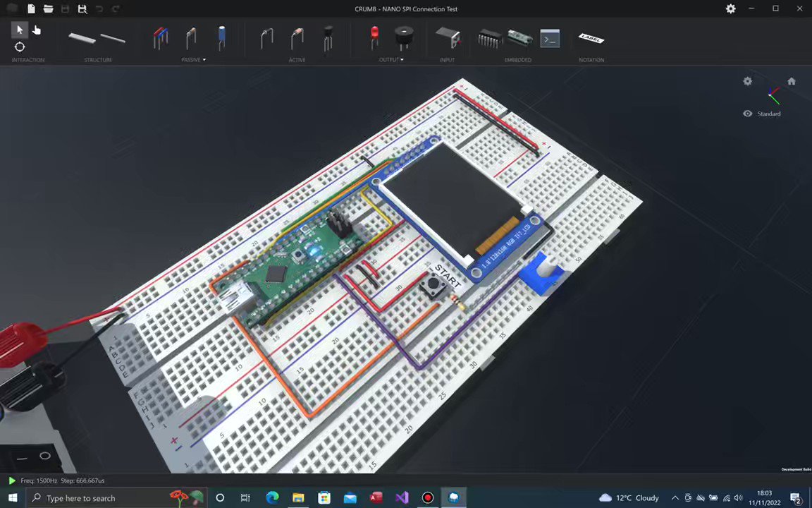Toggle the Standard view visibility eye
The height and width of the screenshot is (508, 812).
coord(747,114)
